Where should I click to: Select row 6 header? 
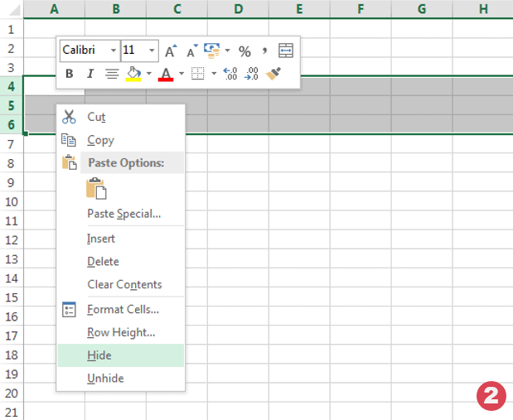12,124
